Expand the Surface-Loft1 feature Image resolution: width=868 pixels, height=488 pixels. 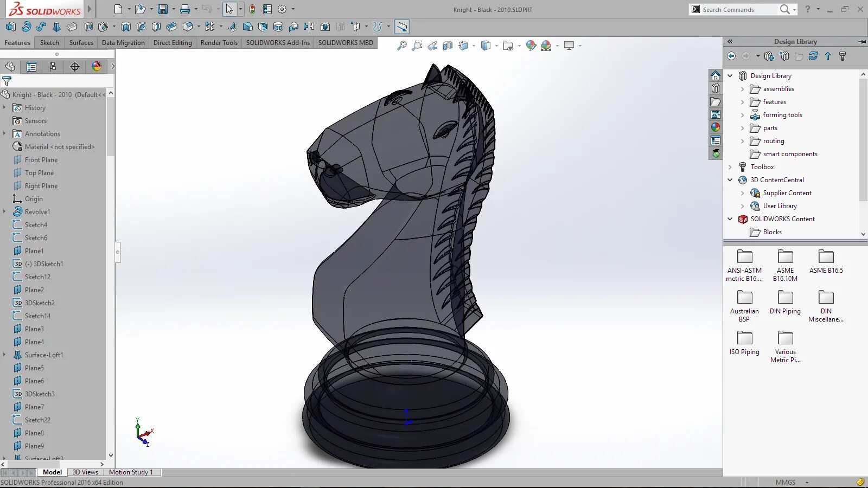[4, 355]
